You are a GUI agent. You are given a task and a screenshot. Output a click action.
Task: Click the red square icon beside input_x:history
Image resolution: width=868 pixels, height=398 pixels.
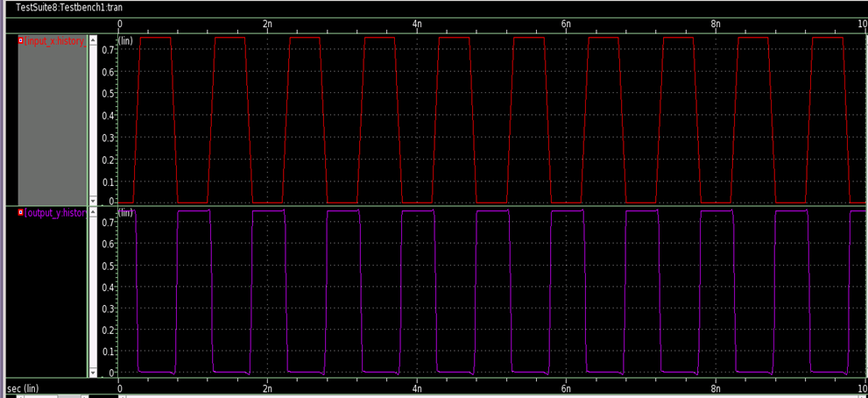21,40
